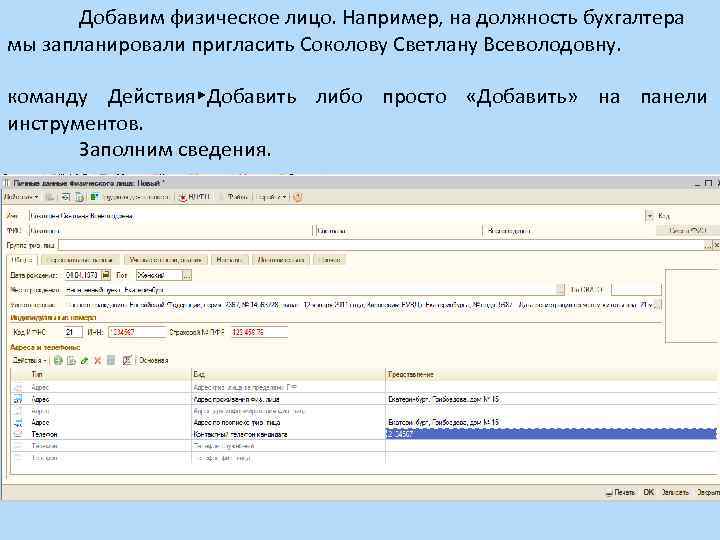Image resolution: width=720 pixels, height=540 pixels.
Task: Open the Действия menu in the top toolbar
Action: click(21, 197)
